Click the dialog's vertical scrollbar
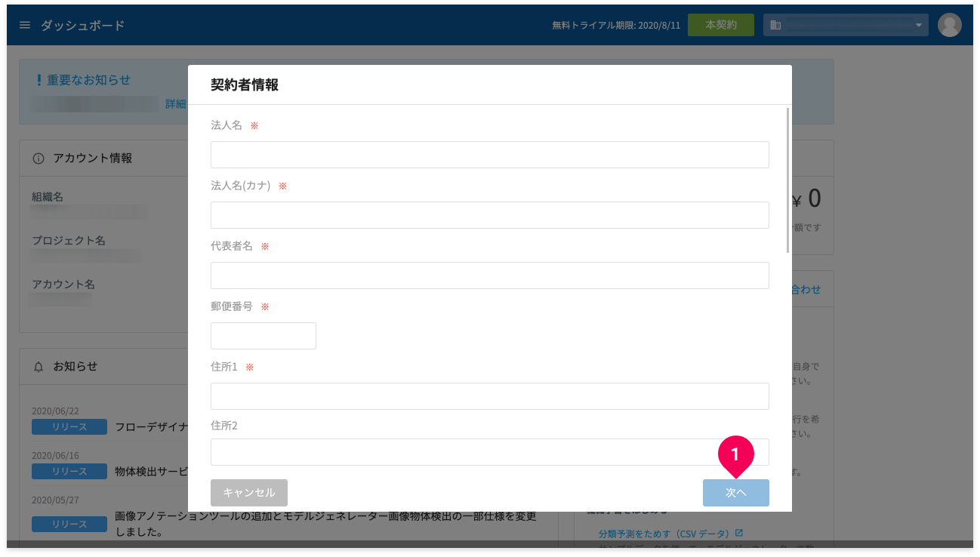Image resolution: width=980 pixels, height=557 pixels. coord(788,180)
